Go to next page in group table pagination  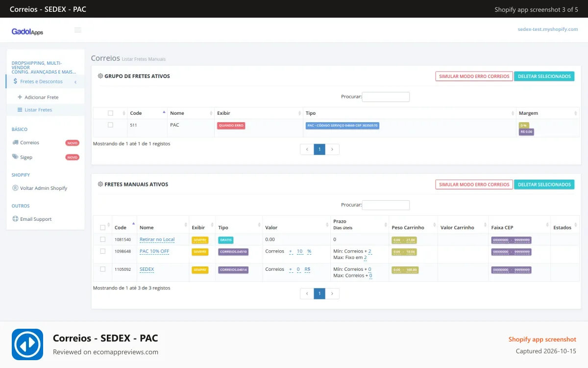click(332, 149)
